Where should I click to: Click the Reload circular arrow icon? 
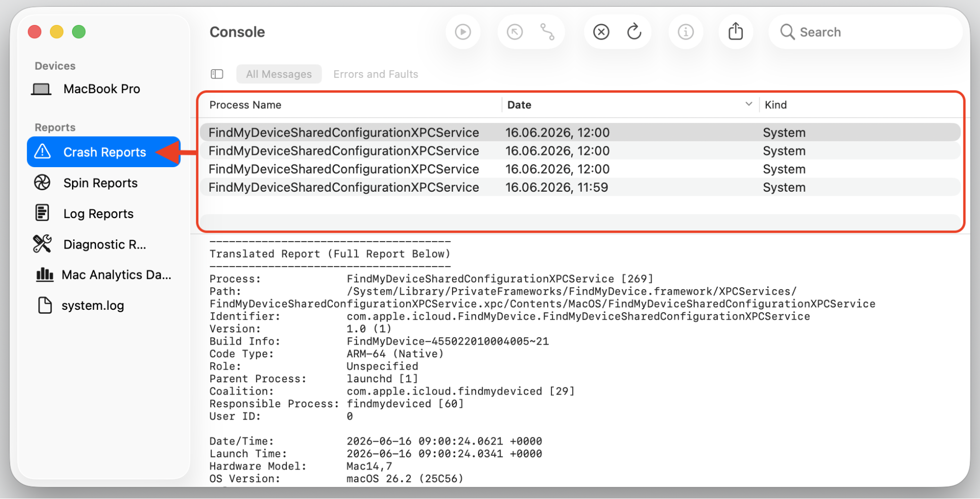tap(634, 32)
